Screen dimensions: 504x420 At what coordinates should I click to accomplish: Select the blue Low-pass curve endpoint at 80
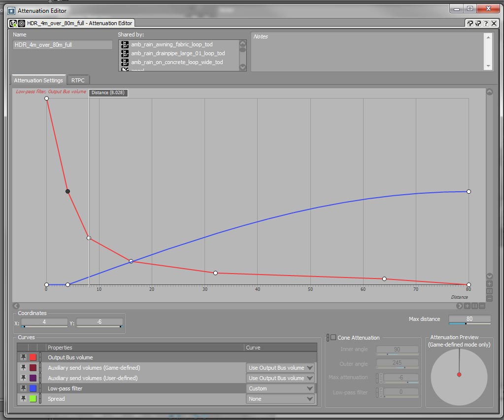coord(469,192)
